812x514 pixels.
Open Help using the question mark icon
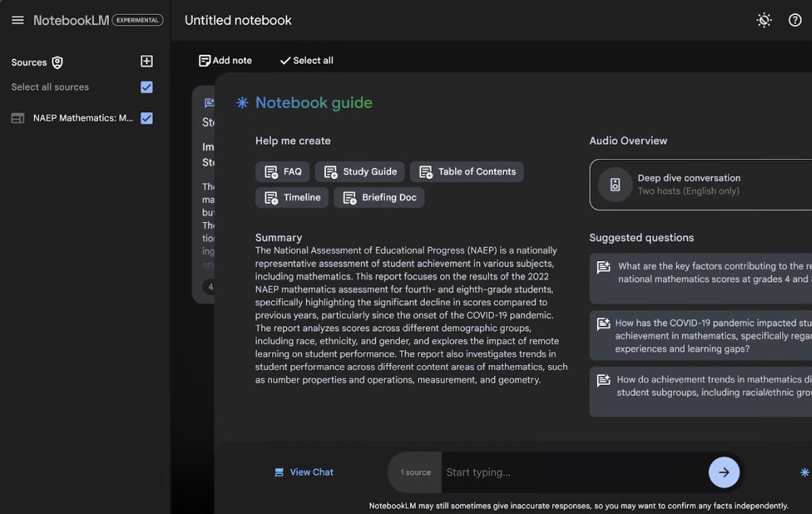click(795, 20)
